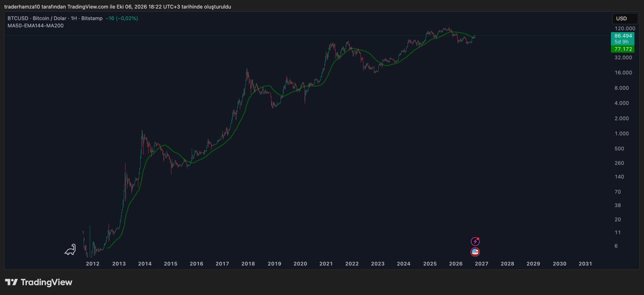
Task: Click the 16.000 price axis label
Action: [625, 73]
